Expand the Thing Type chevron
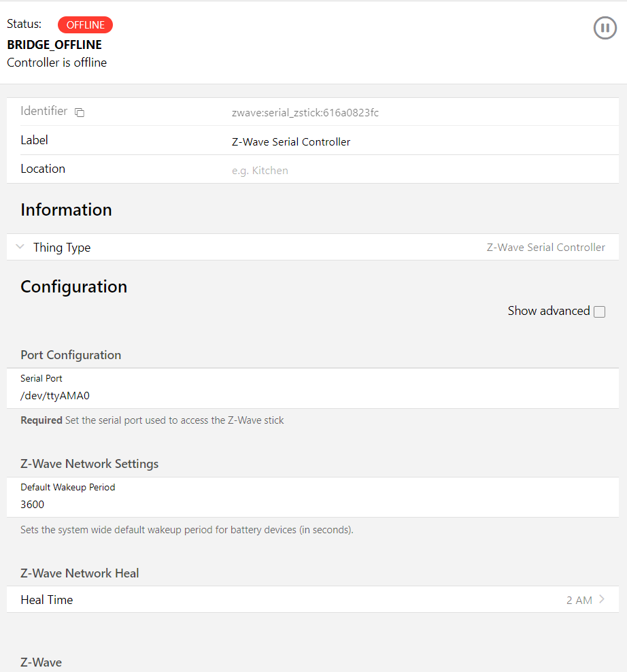This screenshot has height=672, width=627. click(x=20, y=247)
